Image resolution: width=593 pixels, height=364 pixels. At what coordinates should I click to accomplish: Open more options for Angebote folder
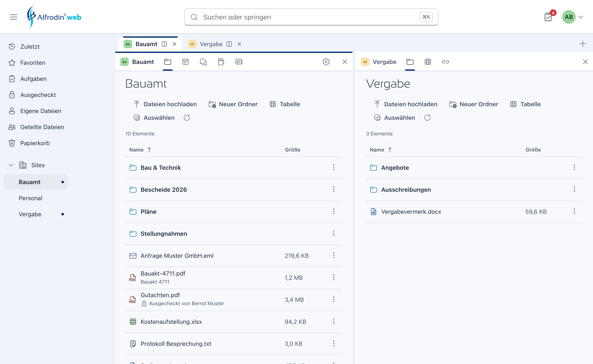point(574,167)
